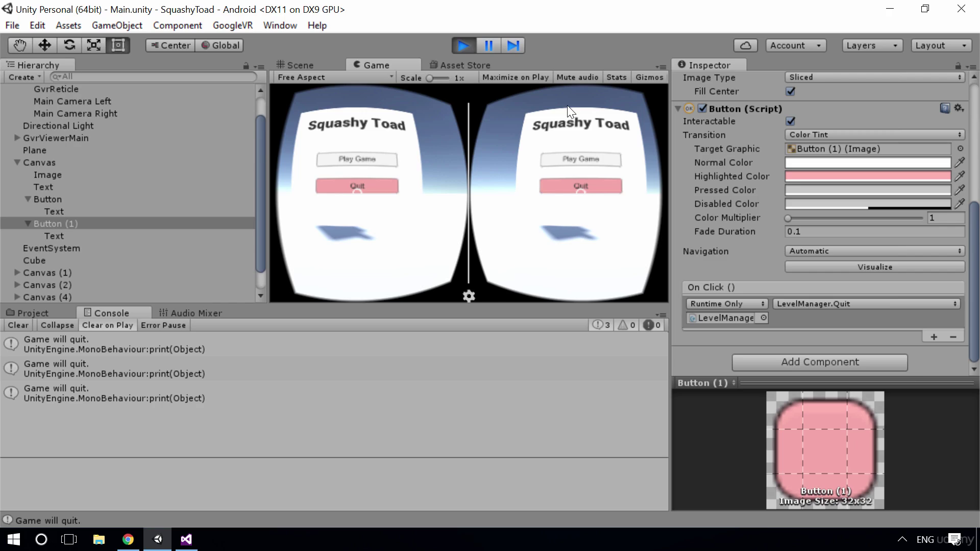Toggle Mute audio in Game view
This screenshot has height=551, width=980.
(x=577, y=77)
